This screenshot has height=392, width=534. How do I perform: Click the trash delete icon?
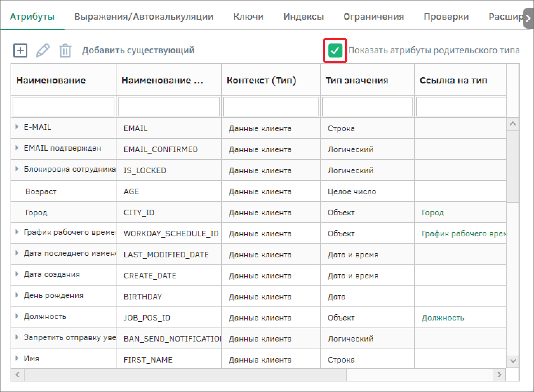(65, 50)
